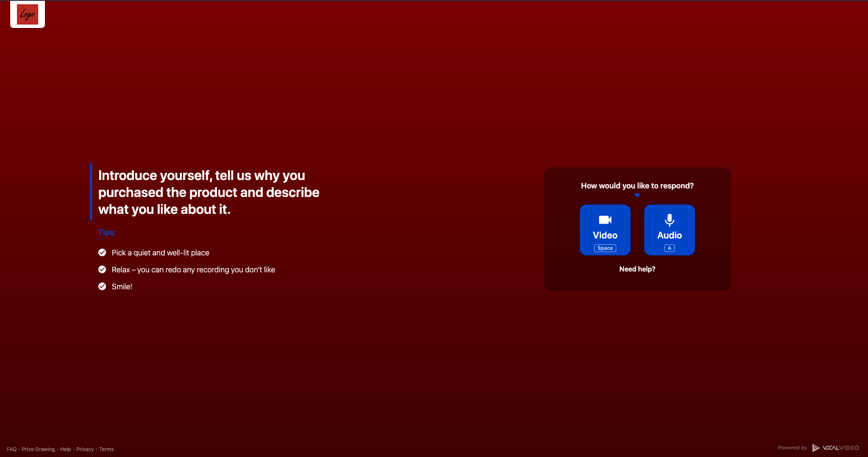Open the Need help? link
This screenshot has width=868, height=457.
637,269
